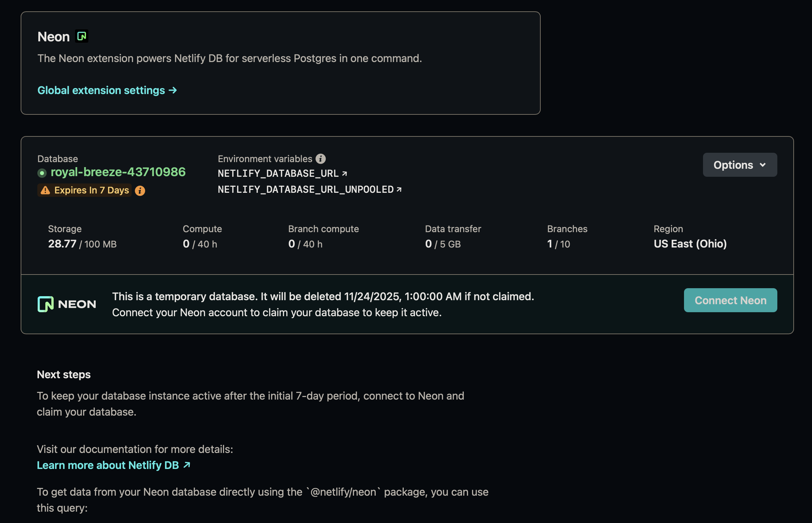Image resolution: width=812 pixels, height=523 pixels.
Task: Open the Options dropdown menu
Action: pyautogui.click(x=740, y=165)
